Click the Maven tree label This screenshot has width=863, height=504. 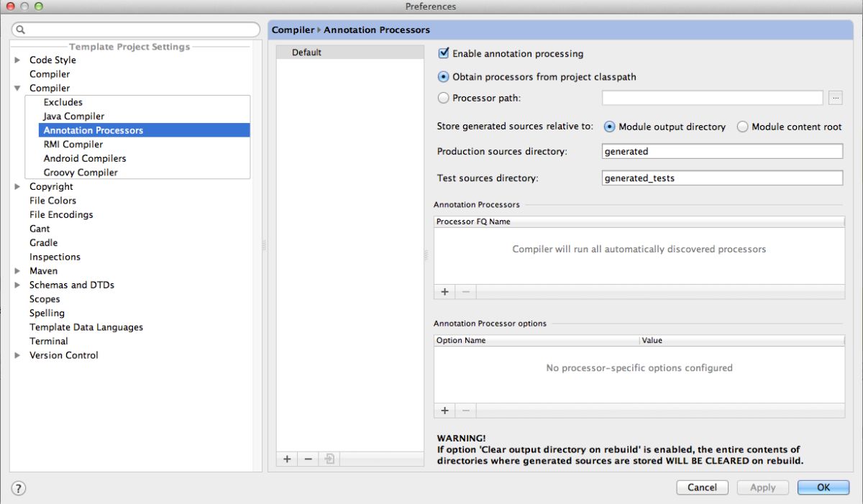click(x=43, y=271)
